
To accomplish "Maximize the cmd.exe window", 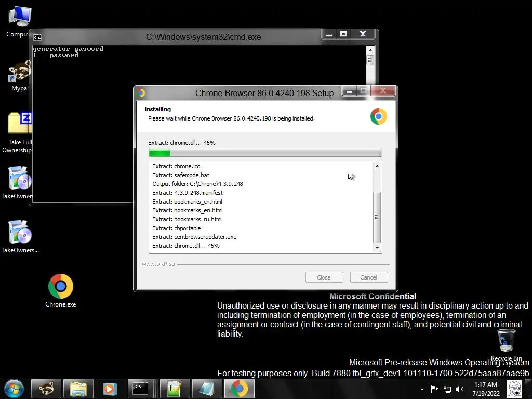I will click(343, 34).
